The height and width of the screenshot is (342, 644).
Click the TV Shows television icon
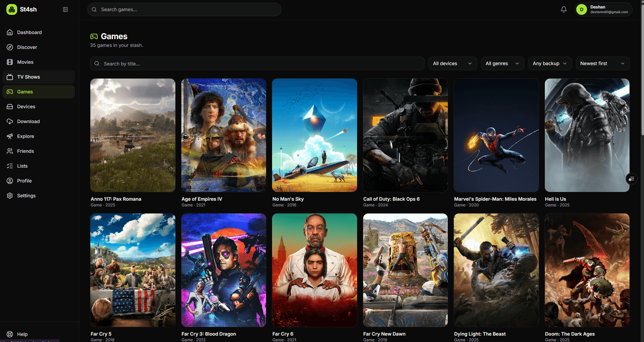pyautogui.click(x=10, y=77)
